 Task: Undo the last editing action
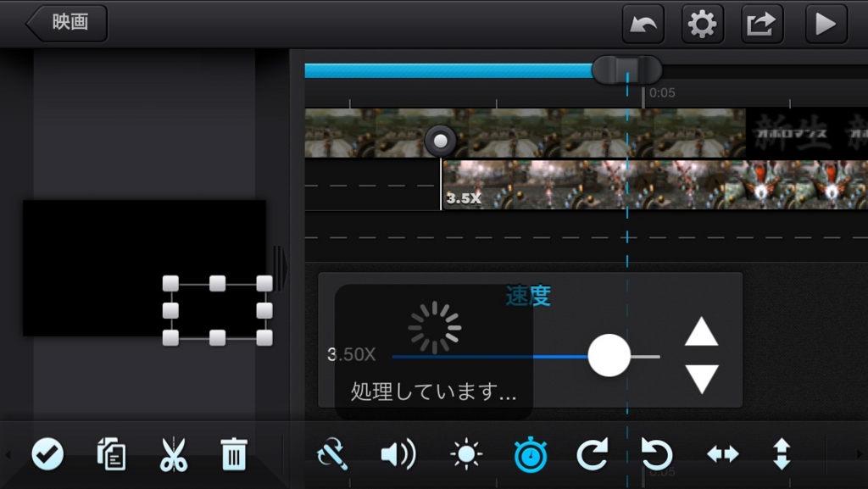[x=643, y=24]
